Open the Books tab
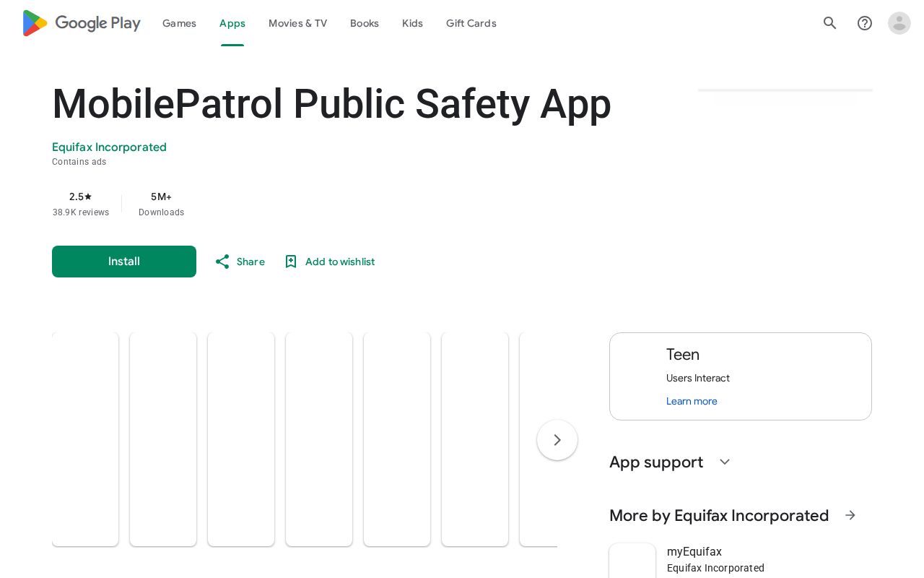924x578 pixels. click(365, 23)
